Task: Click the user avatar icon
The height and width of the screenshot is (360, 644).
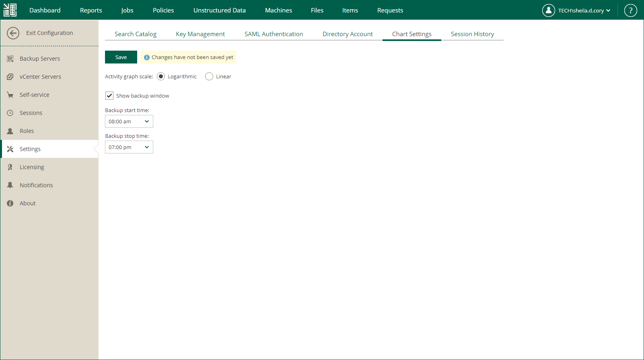Action: [x=549, y=10]
